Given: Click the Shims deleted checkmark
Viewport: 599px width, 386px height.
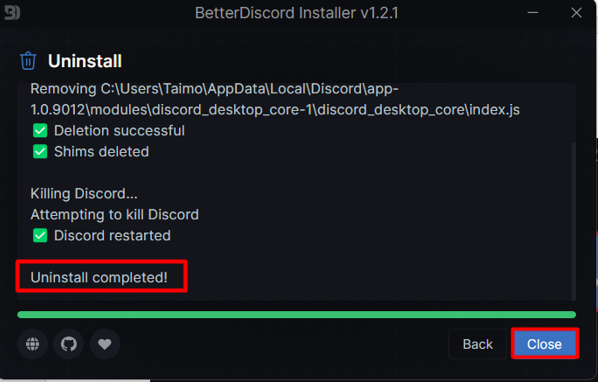Looking at the screenshot, I should pyautogui.click(x=40, y=152).
